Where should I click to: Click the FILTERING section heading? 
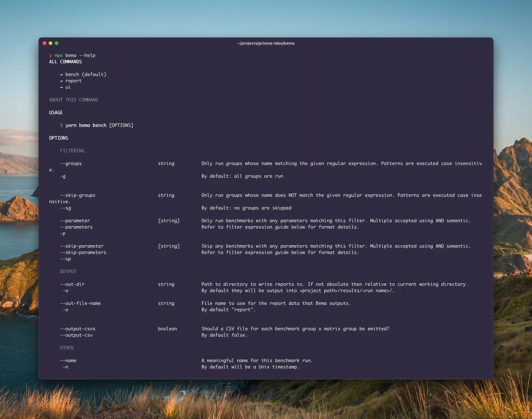[72, 151]
